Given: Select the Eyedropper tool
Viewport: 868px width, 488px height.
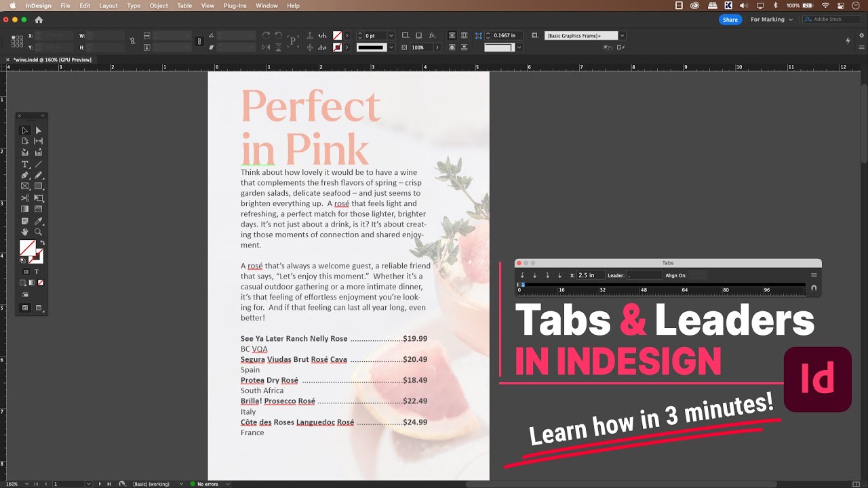Looking at the screenshot, I should pyautogui.click(x=39, y=221).
